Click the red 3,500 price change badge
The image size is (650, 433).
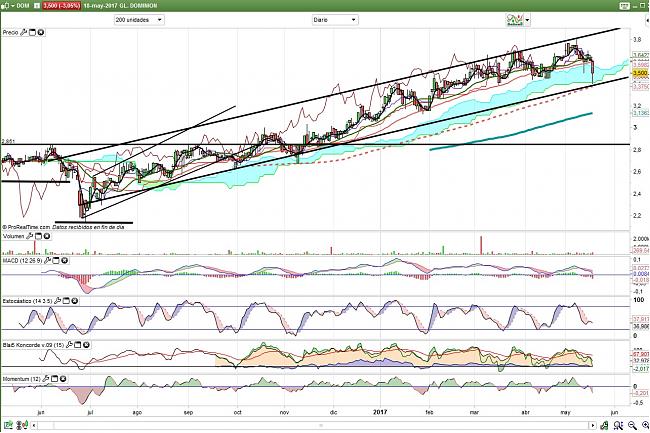[x=63, y=6]
